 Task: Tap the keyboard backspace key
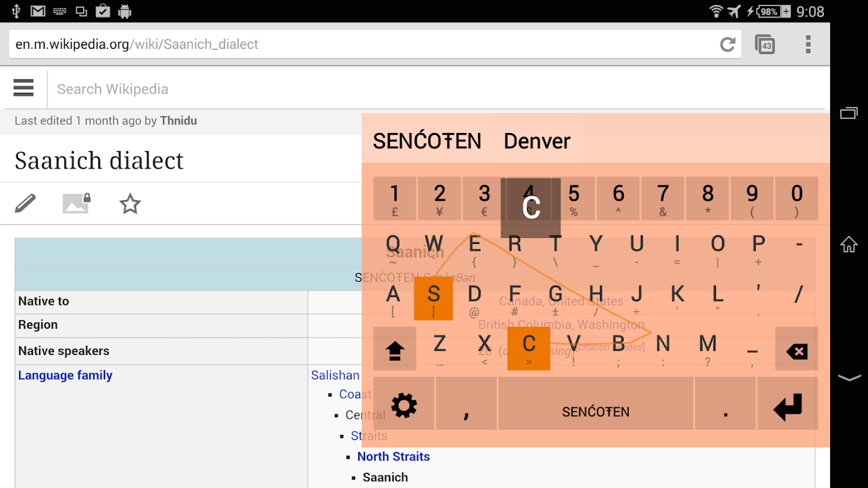click(797, 349)
